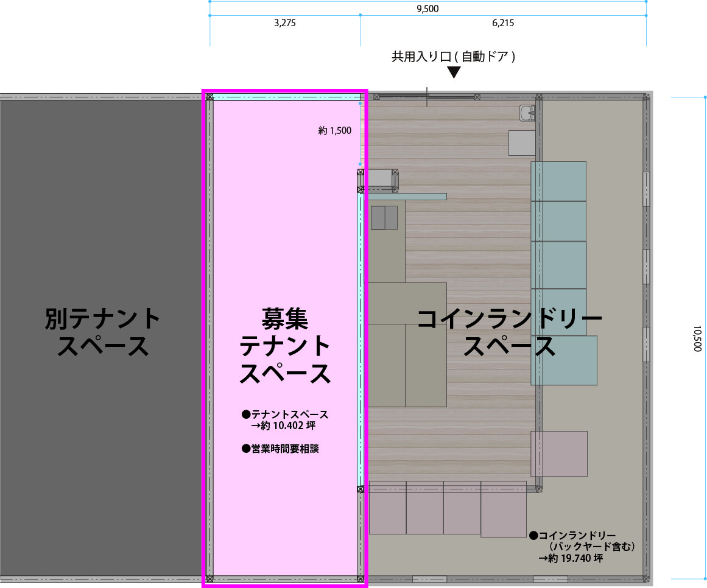
Task: Click the コインランドリースペース heading
Action: [x=510, y=332]
